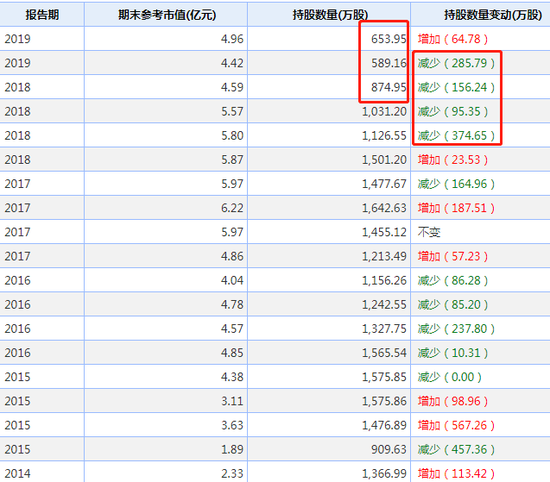Select the change entry 减少 (85.20)
Image resolution: width=550 pixels, height=482 pixels.
point(452,304)
